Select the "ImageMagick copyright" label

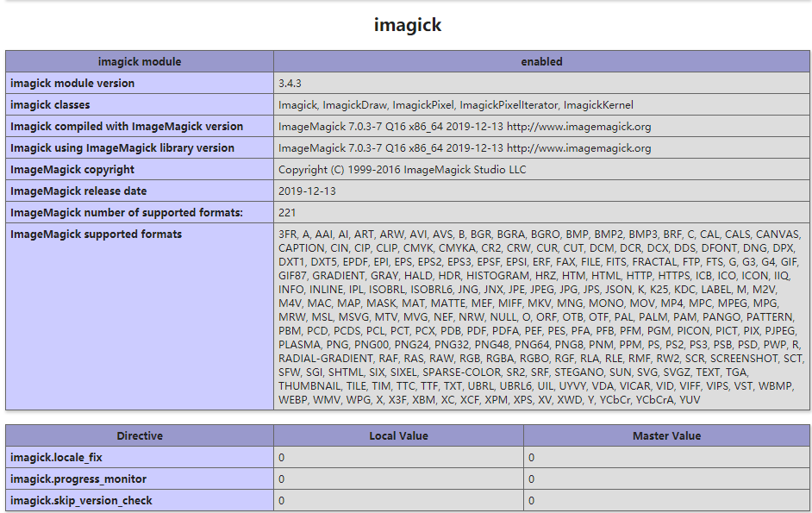pos(72,170)
